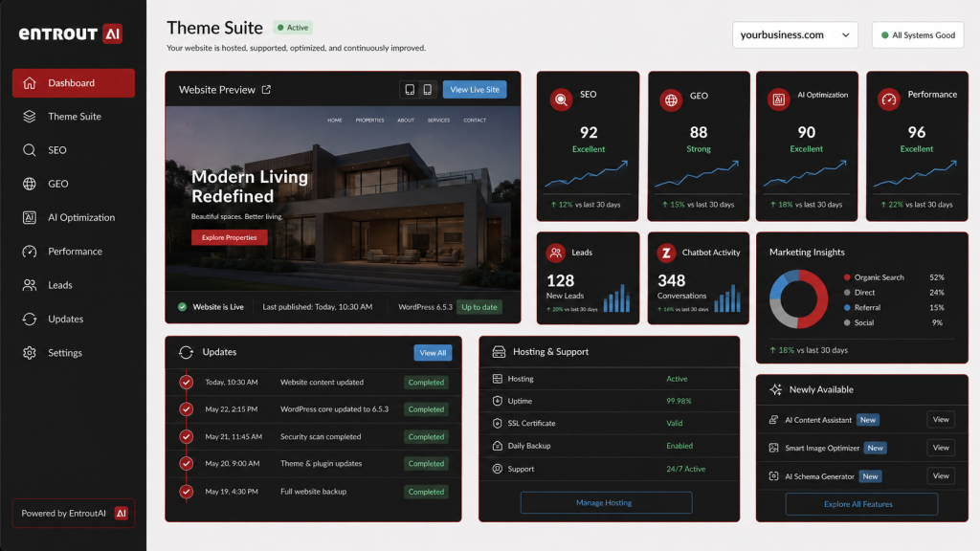Open the yourbusiness.com site dropdown
The height and width of the screenshot is (551, 980).
click(x=794, y=35)
